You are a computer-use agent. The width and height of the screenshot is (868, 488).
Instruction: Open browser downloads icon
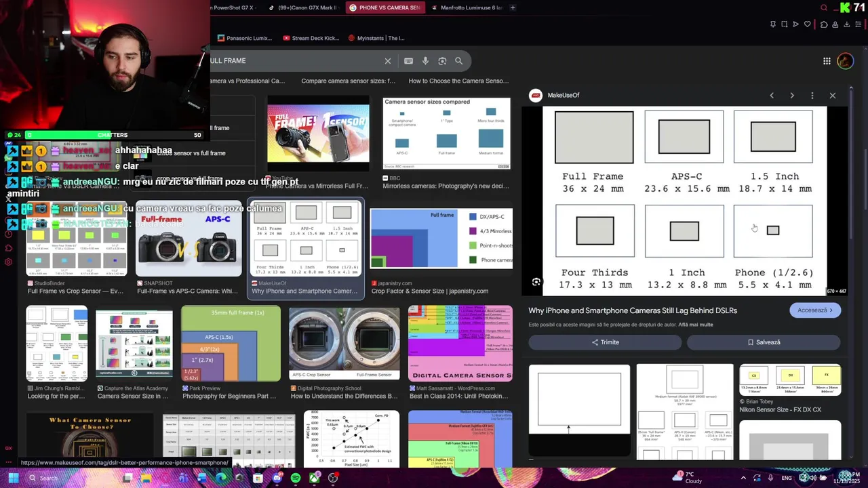pos(846,24)
